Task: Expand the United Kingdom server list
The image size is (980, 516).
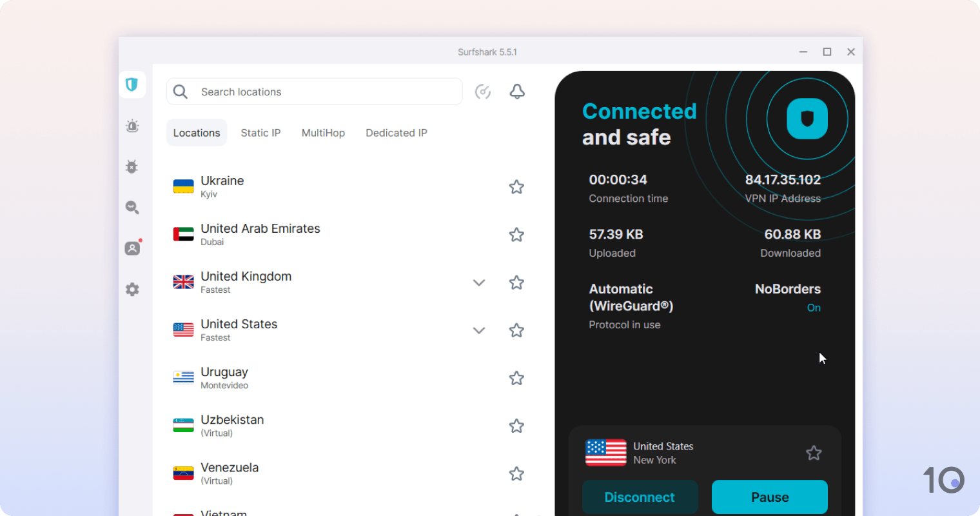Action: click(479, 282)
